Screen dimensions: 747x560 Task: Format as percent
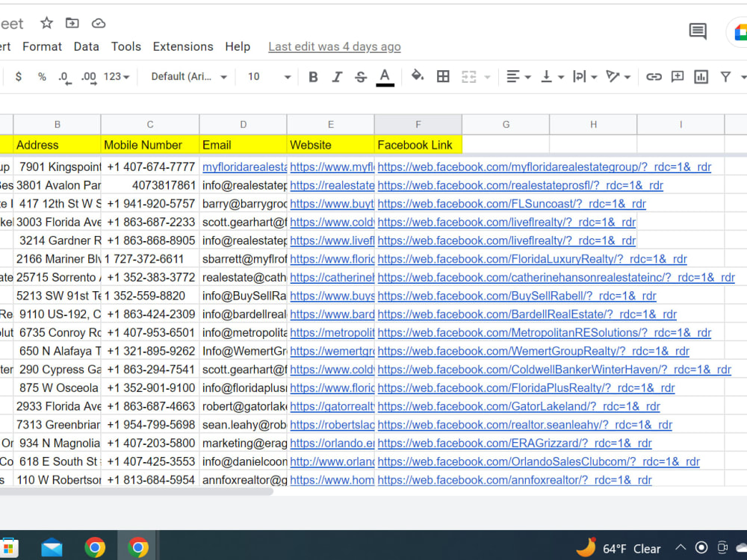pos(42,77)
